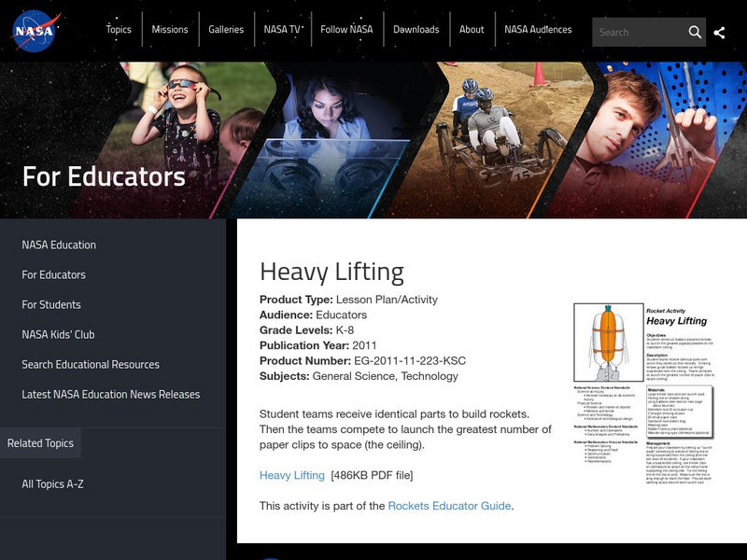
Task: Open the Downloads menu
Action: [416, 30]
